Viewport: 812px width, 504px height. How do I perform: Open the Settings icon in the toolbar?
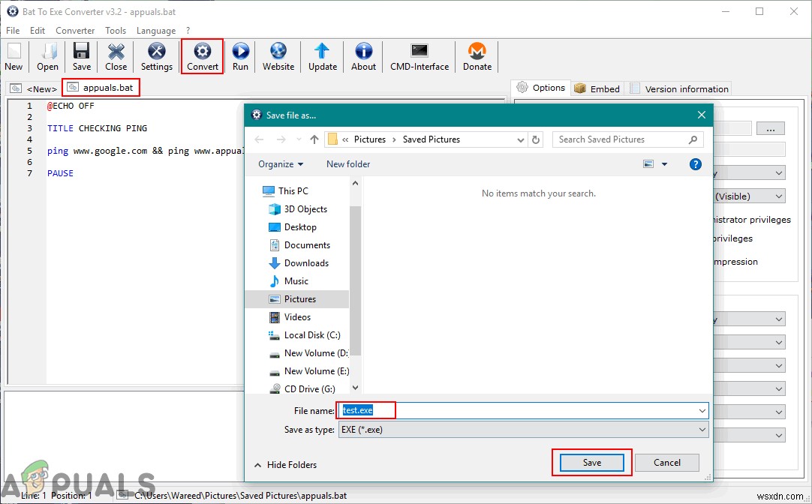tap(156, 56)
